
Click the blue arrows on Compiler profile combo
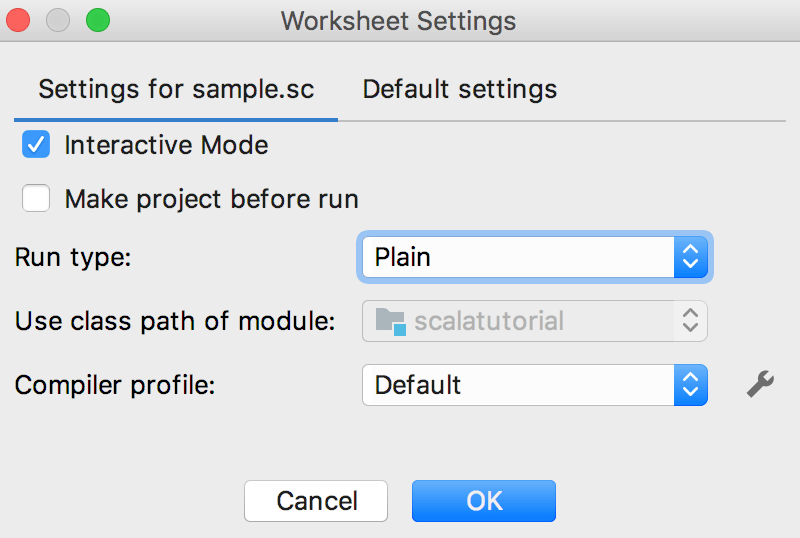point(690,385)
